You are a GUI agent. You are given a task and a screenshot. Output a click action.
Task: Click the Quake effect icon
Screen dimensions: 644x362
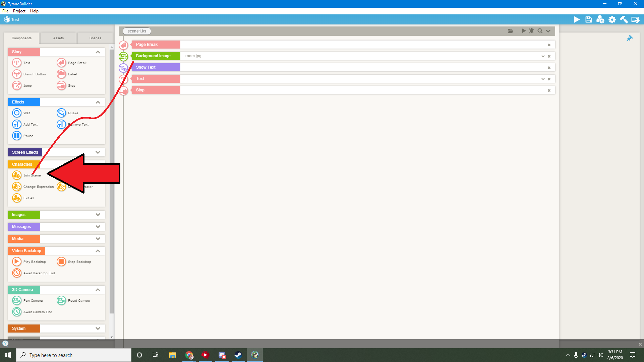pos(61,113)
